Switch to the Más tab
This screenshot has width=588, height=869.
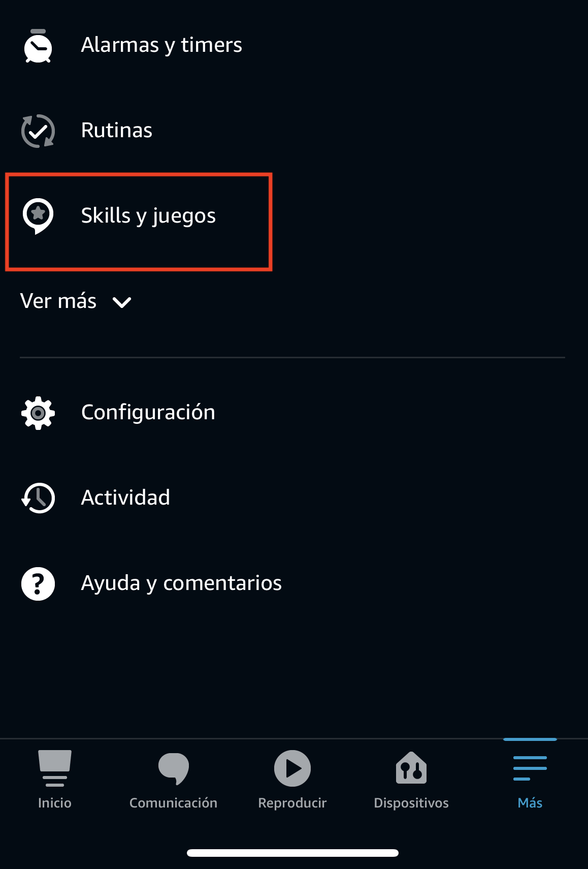click(530, 780)
